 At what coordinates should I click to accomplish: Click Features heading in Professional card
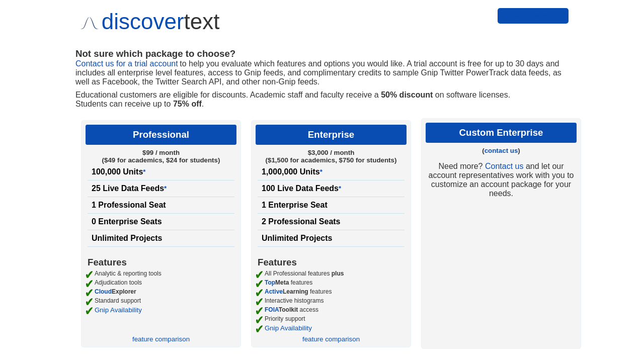pyautogui.click(x=107, y=262)
